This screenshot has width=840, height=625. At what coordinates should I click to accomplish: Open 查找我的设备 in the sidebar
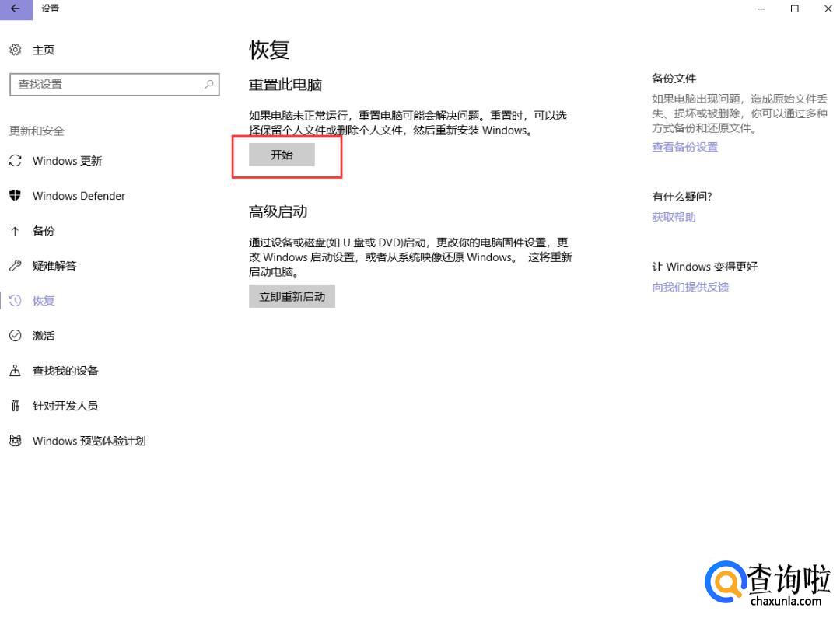[65, 371]
